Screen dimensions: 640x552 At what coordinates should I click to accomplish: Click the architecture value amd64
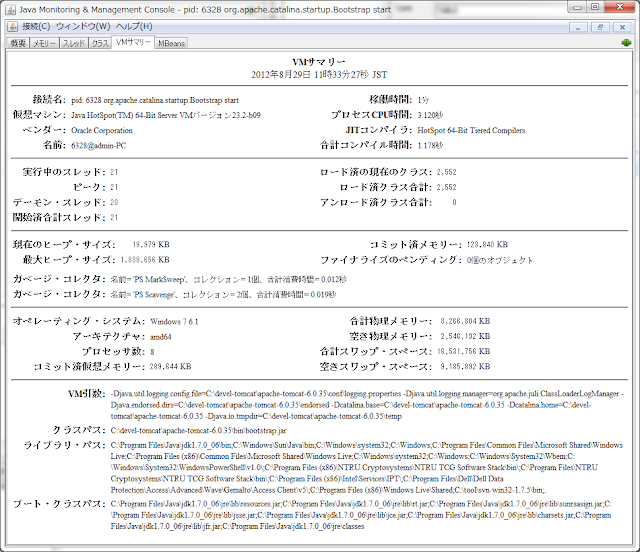point(161,337)
